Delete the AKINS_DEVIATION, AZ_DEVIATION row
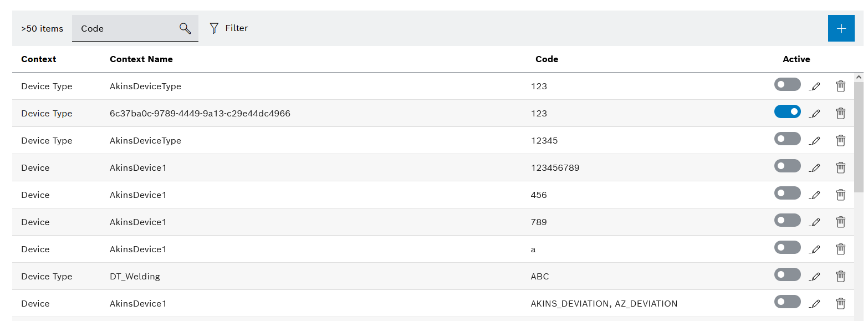The height and width of the screenshot is (321, 868). 841,303
